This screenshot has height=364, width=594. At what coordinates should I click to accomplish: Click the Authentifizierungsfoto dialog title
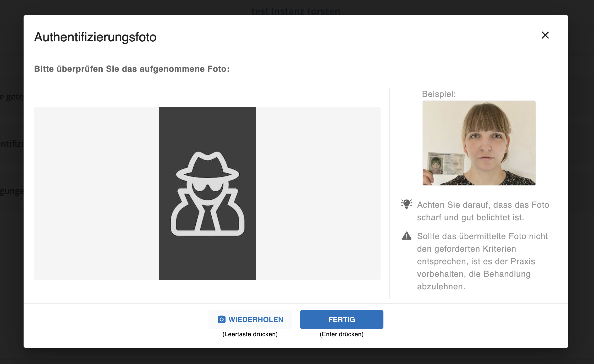tap(95, 37)
